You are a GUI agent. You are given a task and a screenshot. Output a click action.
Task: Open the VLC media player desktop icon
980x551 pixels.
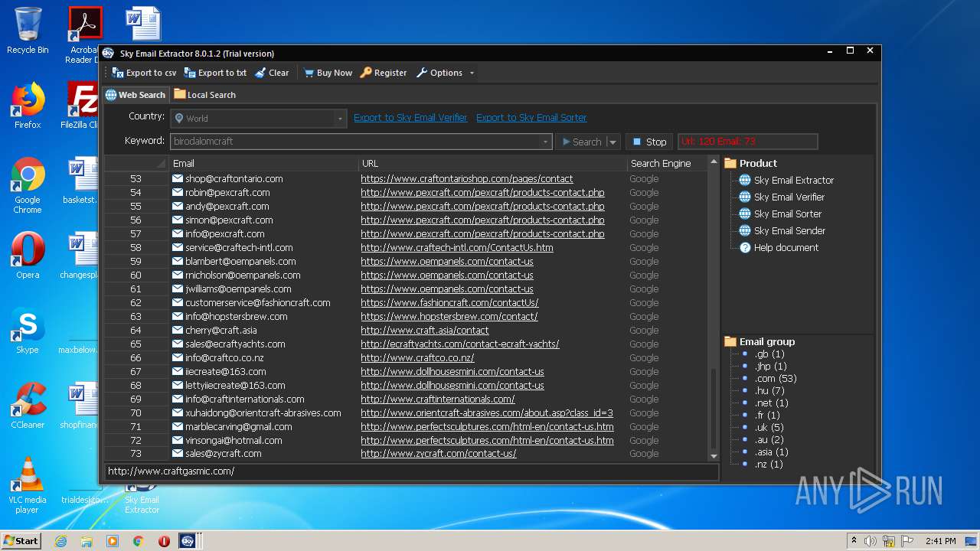pos(28,485)
